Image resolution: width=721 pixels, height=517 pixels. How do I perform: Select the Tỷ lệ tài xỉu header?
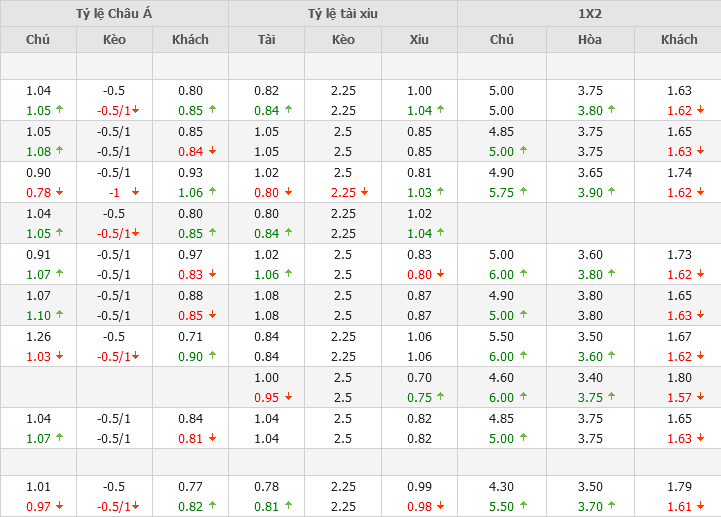[x=343, y=13]
